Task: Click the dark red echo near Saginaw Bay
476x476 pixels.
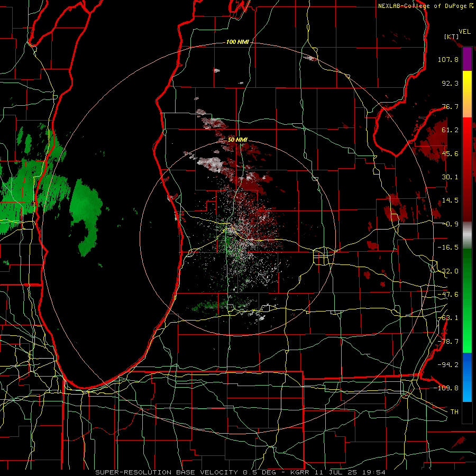Action: tap(434, 142)
